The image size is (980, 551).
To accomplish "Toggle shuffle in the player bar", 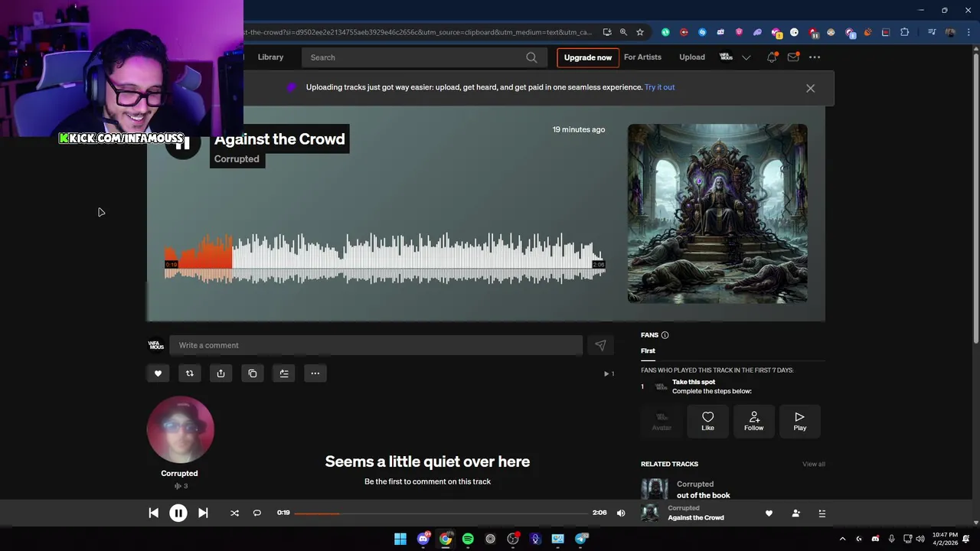I will (x=234, y=513).
